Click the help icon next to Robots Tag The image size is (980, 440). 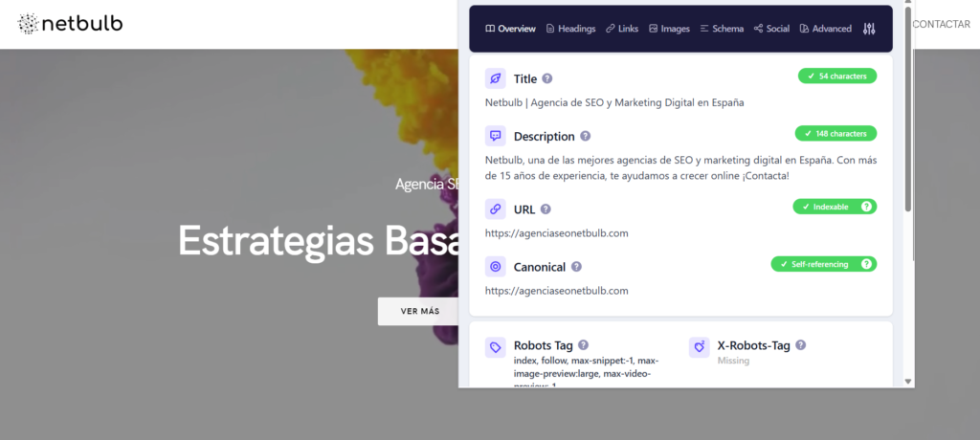click(x=583, y=345)
